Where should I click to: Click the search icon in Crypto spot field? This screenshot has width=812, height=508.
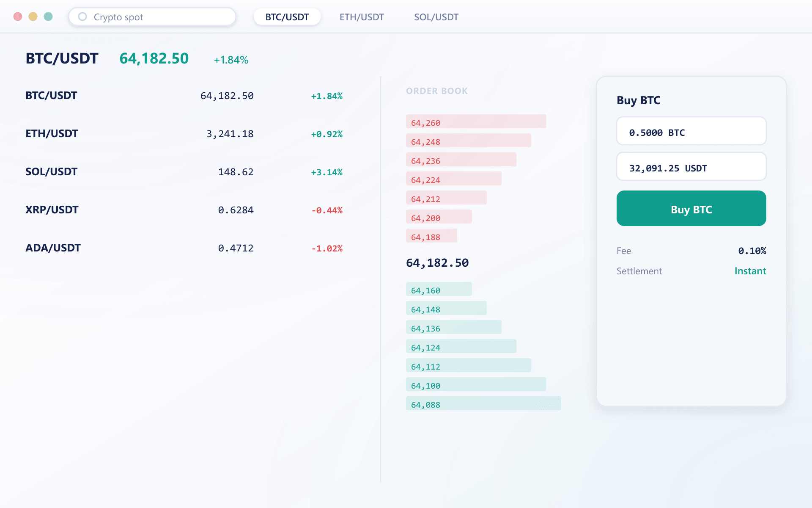tap(82, 17)
